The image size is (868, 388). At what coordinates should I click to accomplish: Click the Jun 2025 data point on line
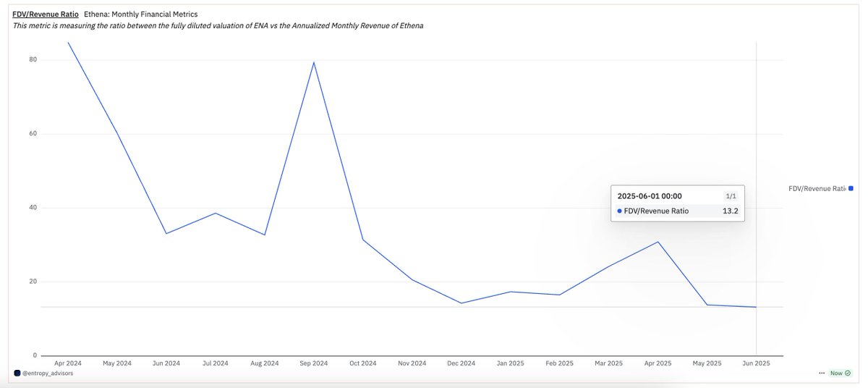click(756, 307)
